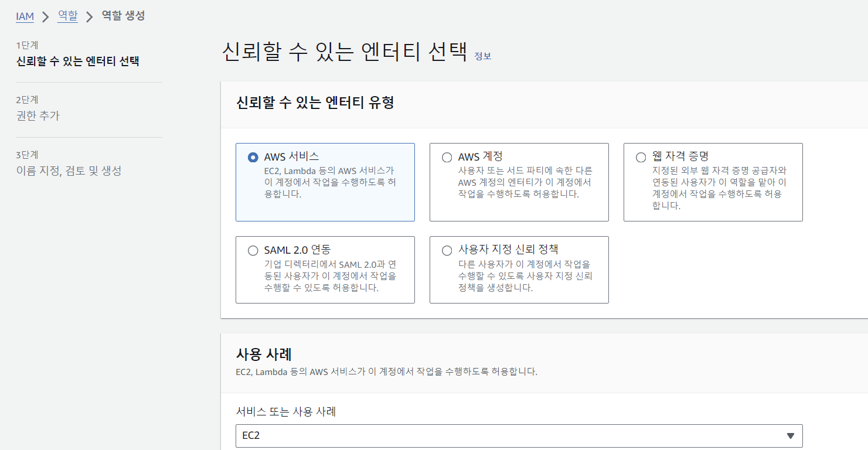Click the SAML 2.0 연동 card description
The image size is (868, 450).
[x=330, y=276]
